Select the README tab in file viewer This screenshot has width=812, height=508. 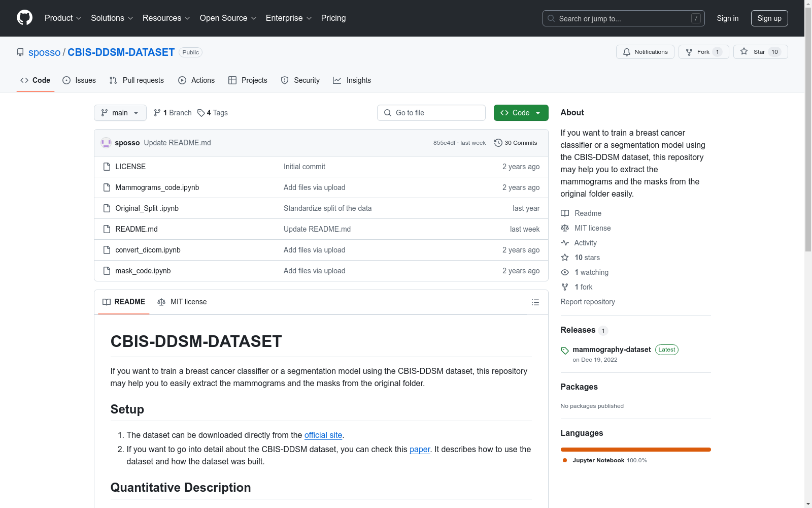[124, 302]
